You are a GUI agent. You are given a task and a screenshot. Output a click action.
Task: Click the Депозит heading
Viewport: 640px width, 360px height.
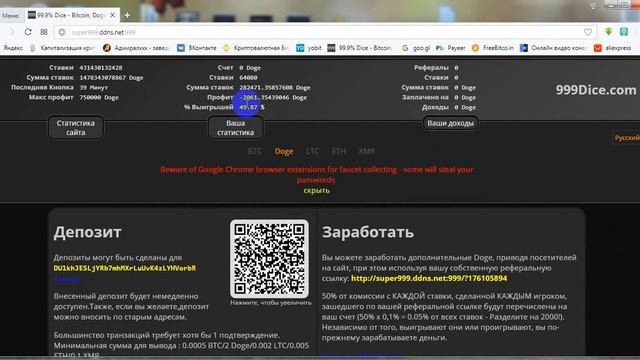tap(87, 232)
